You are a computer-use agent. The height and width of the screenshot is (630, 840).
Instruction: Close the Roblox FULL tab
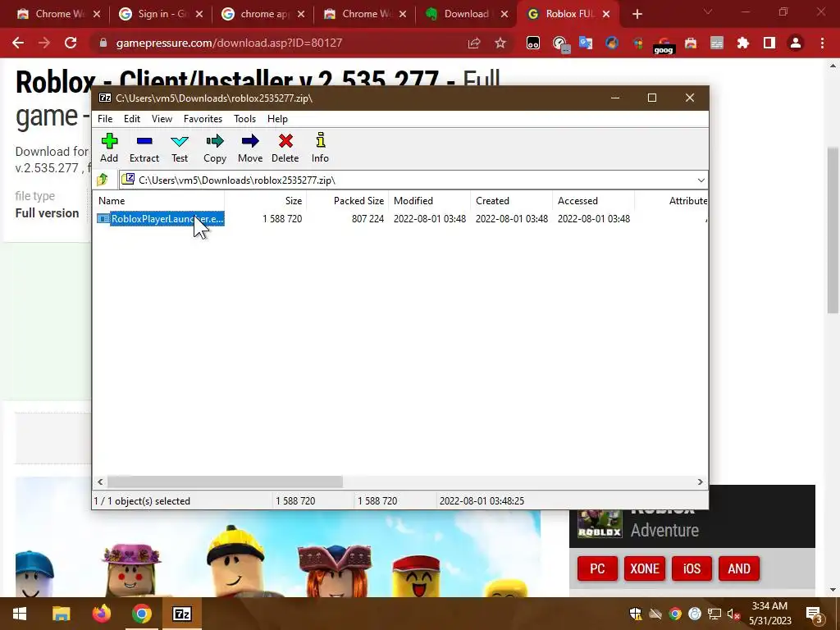click(x=606, y=14)
